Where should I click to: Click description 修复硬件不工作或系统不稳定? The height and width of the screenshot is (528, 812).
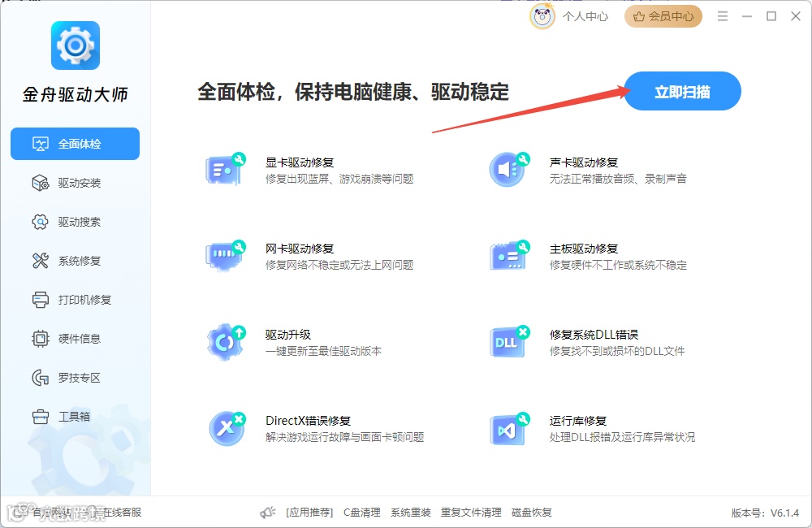click(x=618, y=265)
